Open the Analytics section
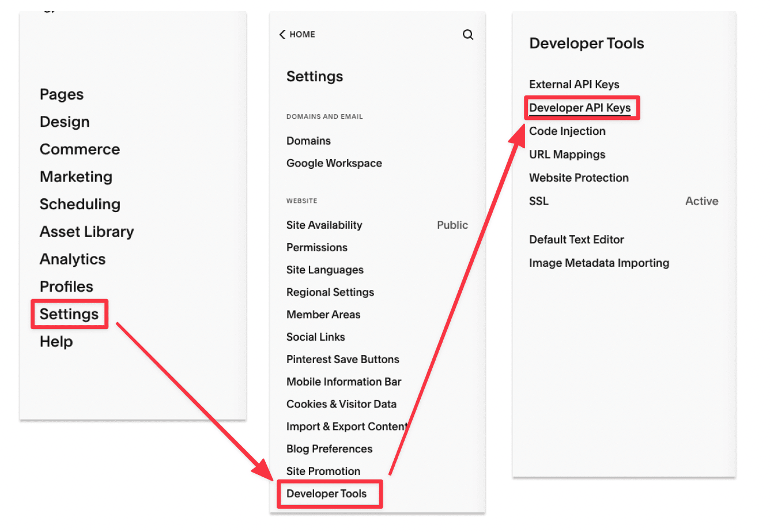The image size is (770, 532). [x=72, y=259]
